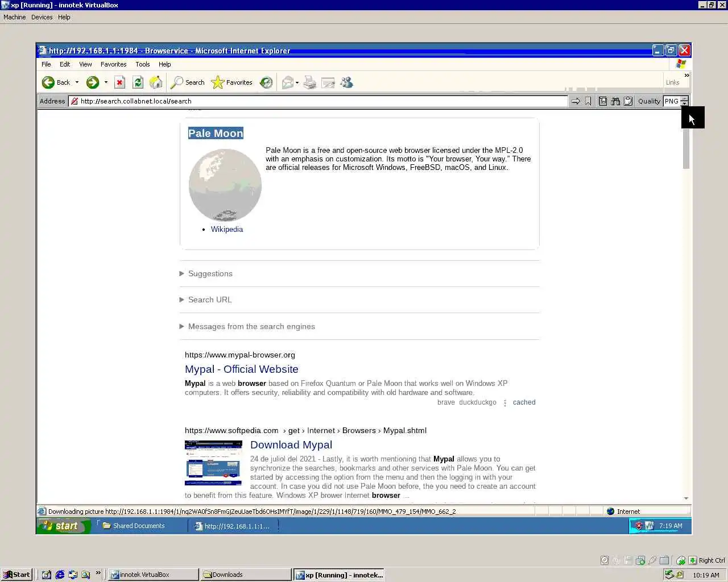Open the Mail button dropdown arrow

click(x=297, y=82)
